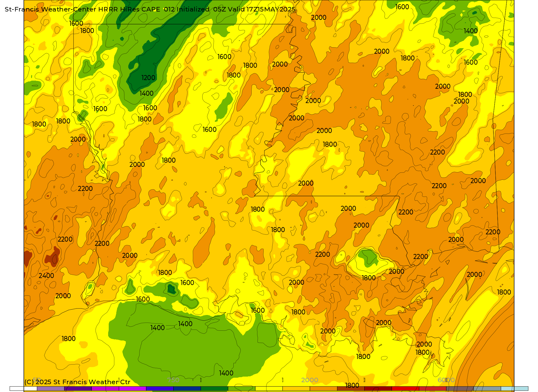Select the yellow swatch in the color bar
Viewport: 538px width, 392px height.
pos(269,389)
